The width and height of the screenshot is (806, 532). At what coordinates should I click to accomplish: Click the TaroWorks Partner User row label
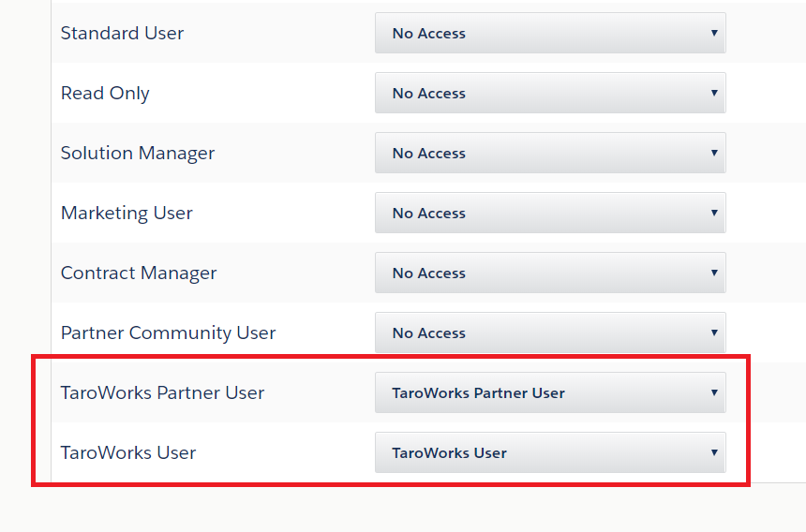click(162, 392)
